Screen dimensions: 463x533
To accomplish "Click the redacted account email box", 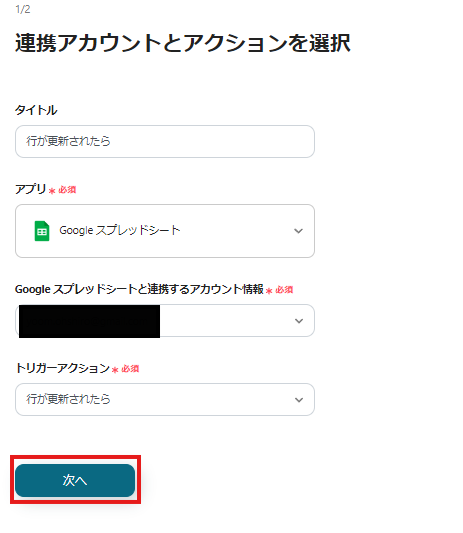I will (89, 321).
